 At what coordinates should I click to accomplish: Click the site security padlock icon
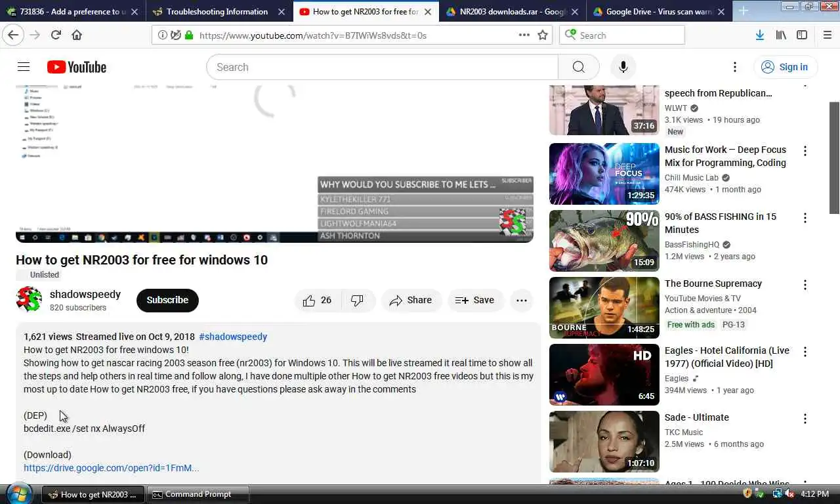click(x=189, y=35)
